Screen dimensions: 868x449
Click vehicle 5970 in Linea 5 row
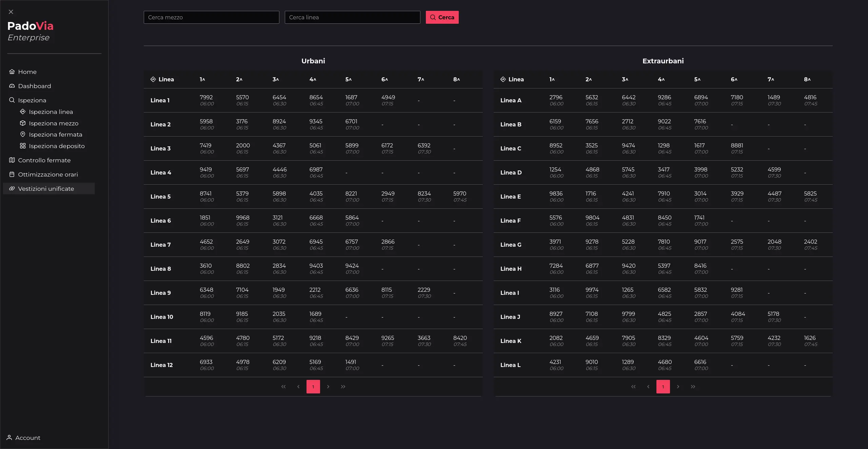pyautogui.click(x=460, y=193)
